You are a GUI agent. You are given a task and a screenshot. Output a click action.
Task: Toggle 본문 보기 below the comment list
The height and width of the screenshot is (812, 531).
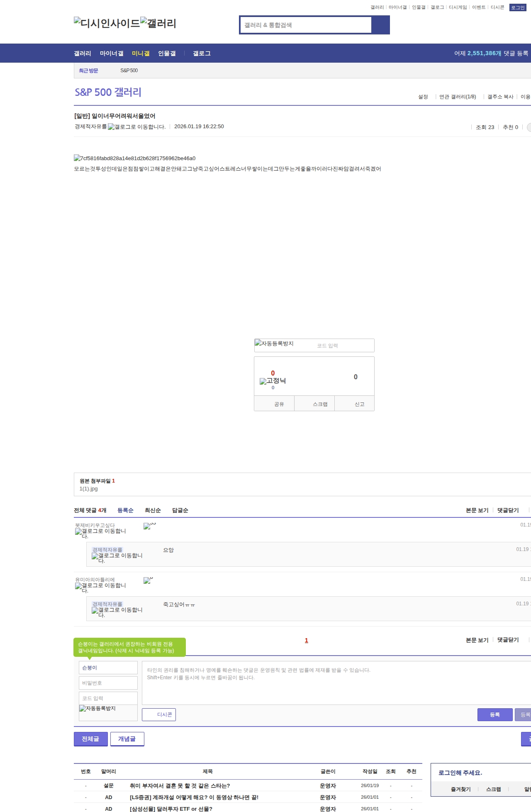477,640
